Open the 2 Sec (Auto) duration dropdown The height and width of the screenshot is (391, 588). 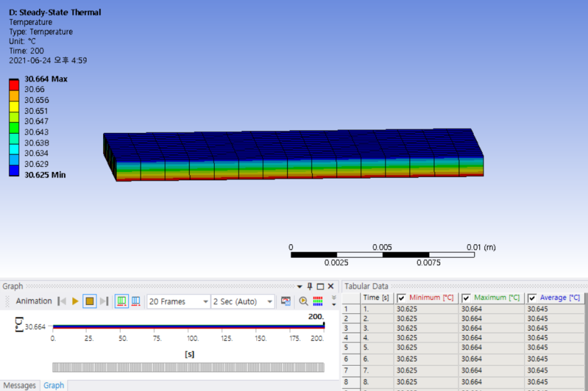[x=243, y=301]
